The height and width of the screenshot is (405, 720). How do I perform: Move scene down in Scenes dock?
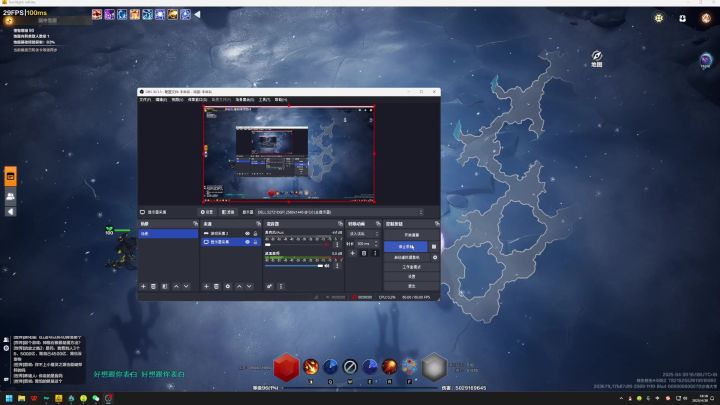[x=186, y=287]
